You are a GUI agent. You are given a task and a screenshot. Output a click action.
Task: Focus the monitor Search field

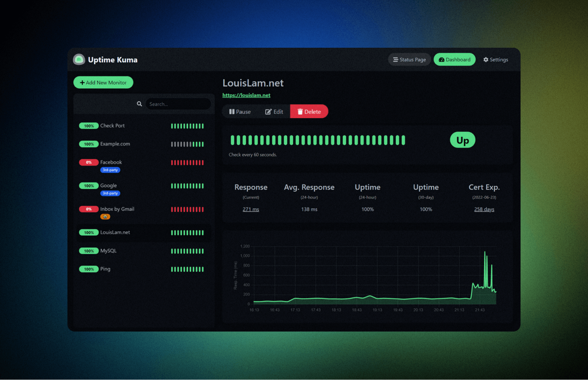click(178, 104)
